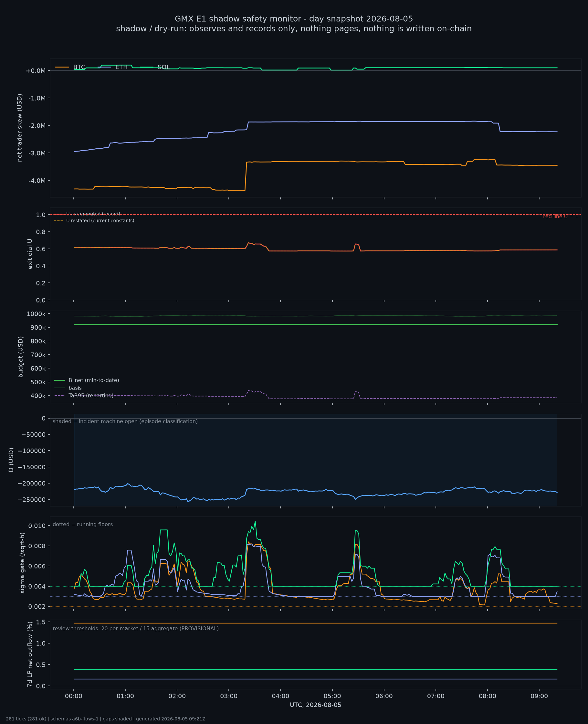
Task: Click the 'sigma gate (/sqrt-h)' axis label
Action: (22, 563)
